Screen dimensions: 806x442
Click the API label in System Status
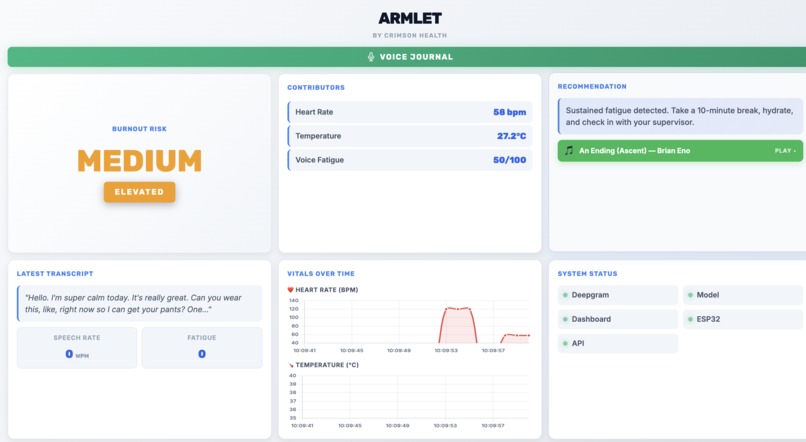(578, 343)
